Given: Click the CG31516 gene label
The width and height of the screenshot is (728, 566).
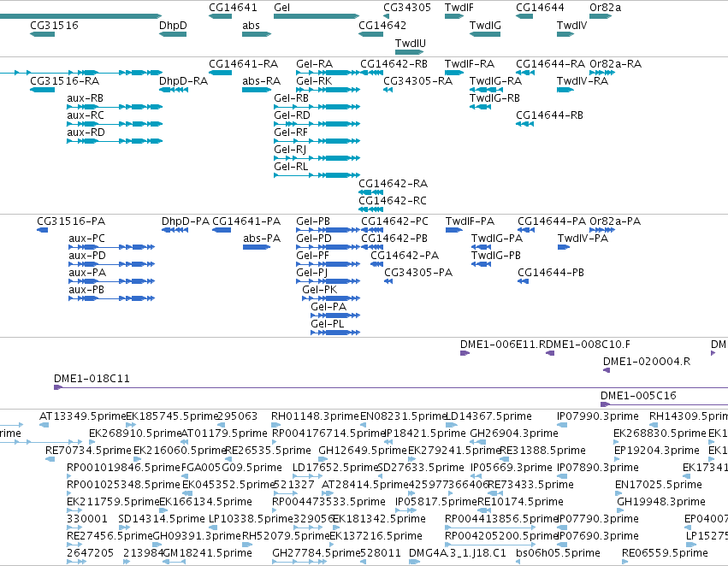Looking at the screenshot, I should pos(54,25).
